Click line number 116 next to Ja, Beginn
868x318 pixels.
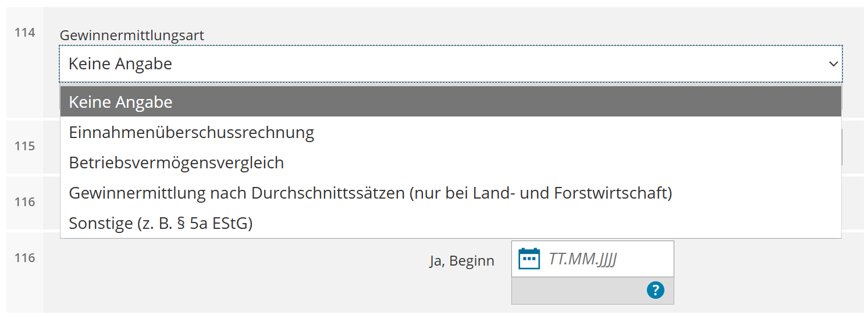(25, 258)
